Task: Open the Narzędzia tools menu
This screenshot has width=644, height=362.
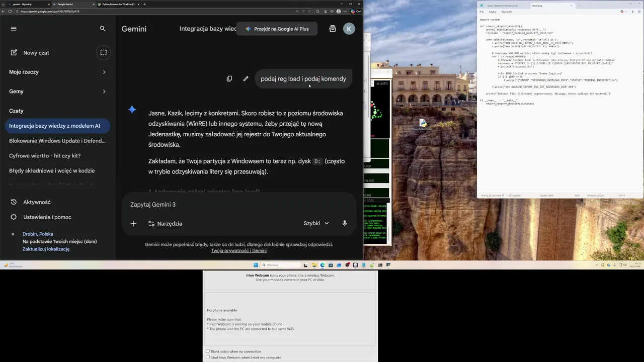Action: [165, 223]
